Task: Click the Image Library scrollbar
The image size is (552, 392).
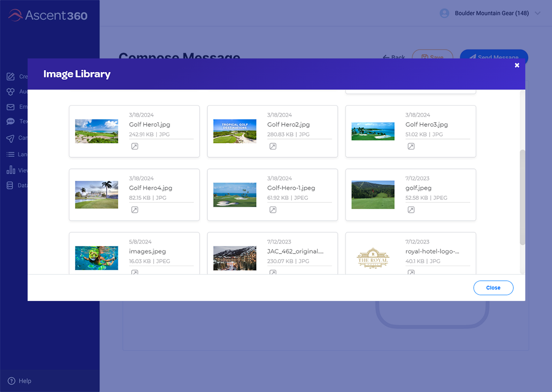Action: pos(522,197)
